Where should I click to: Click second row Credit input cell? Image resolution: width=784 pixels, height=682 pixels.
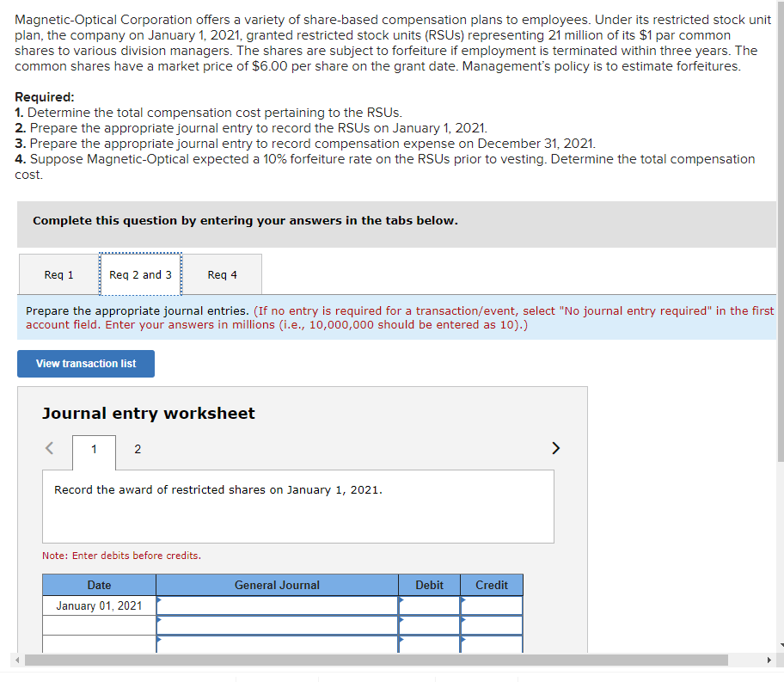(x=492, y=625)
